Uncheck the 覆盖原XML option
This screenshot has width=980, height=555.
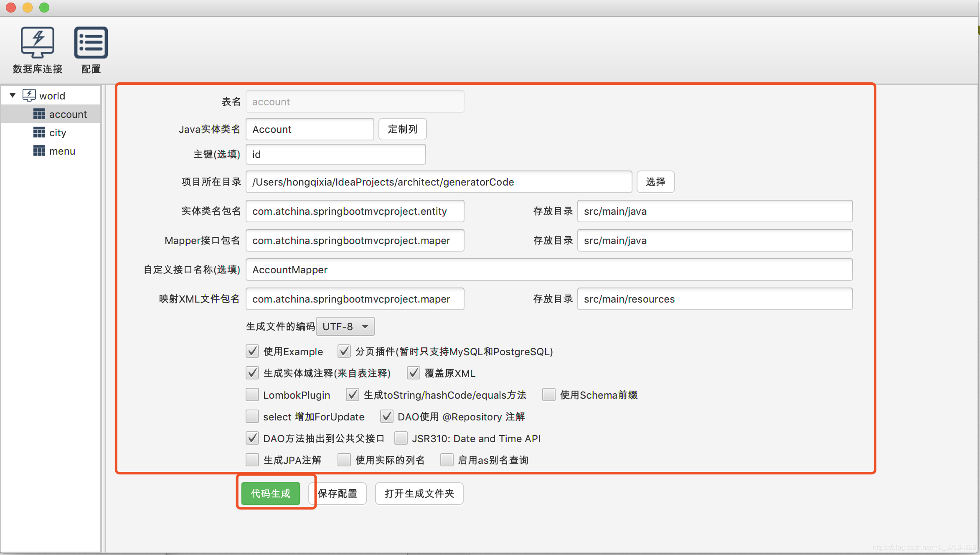tap(413, 373)
